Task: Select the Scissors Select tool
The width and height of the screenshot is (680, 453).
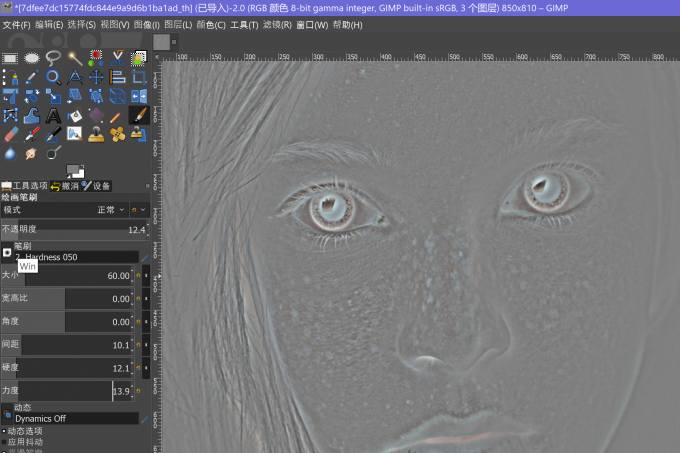Action: [118, 58]
